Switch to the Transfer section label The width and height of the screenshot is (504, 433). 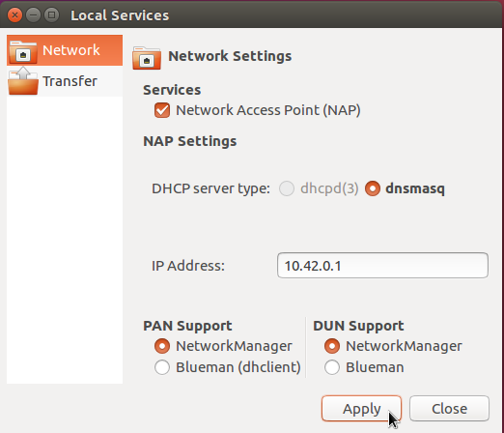click(x=70, y=81)
